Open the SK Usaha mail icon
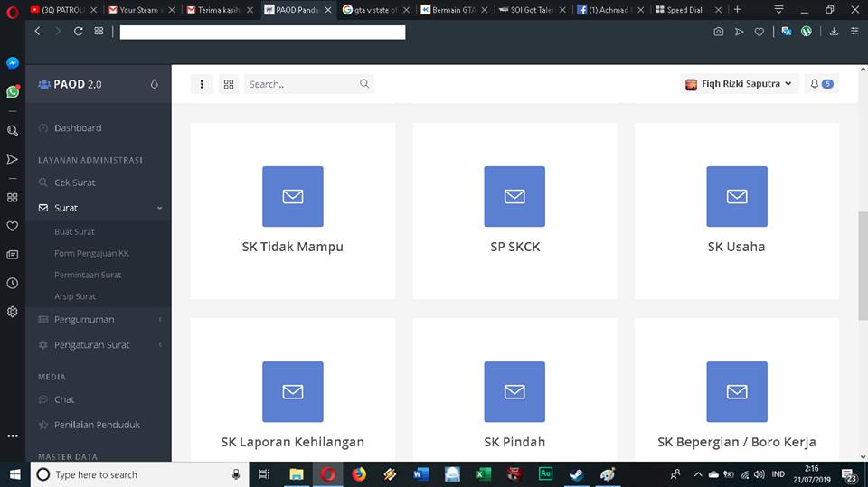 click(x=737, y=196)
